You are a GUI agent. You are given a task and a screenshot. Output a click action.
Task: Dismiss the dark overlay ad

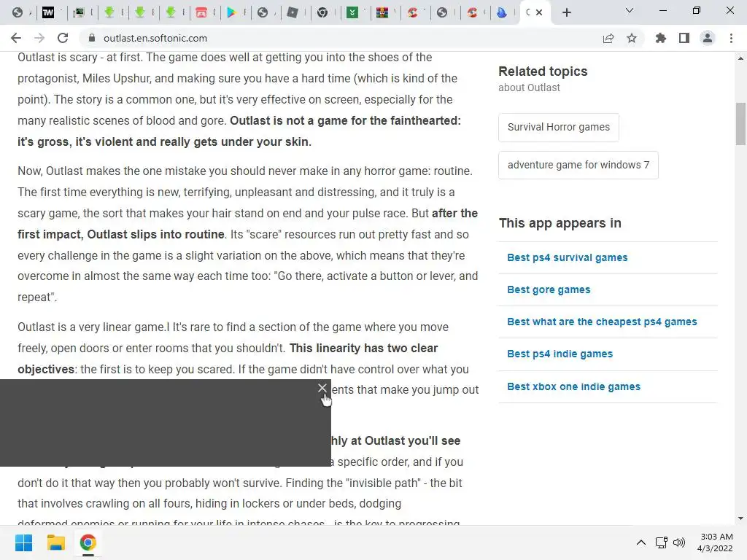click(x=322, y=388)
